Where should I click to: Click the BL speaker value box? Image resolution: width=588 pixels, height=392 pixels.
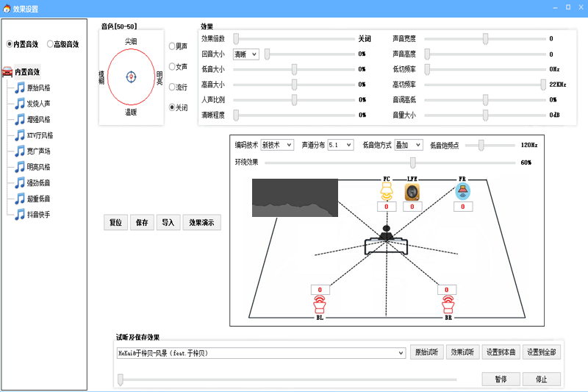point(320,290)
